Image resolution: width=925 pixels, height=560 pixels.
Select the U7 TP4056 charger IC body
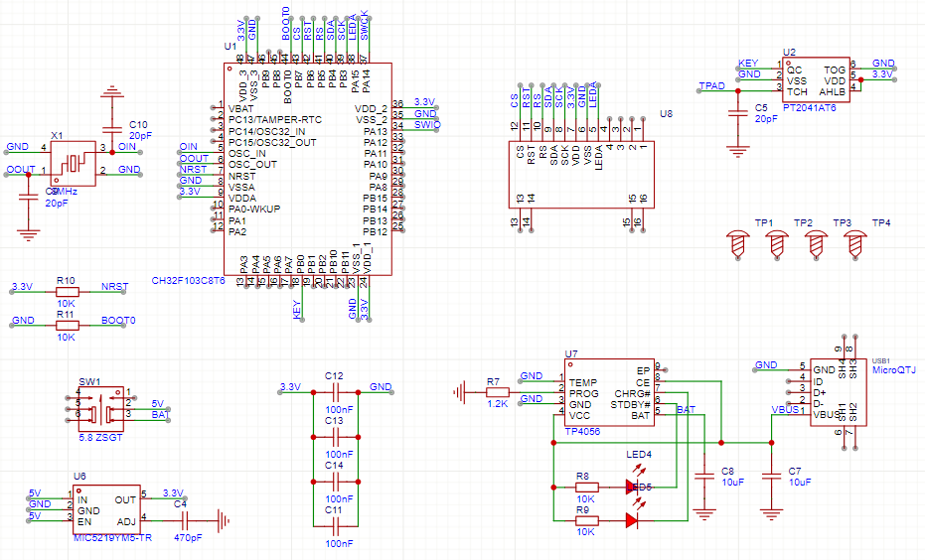tap(609, 392)
